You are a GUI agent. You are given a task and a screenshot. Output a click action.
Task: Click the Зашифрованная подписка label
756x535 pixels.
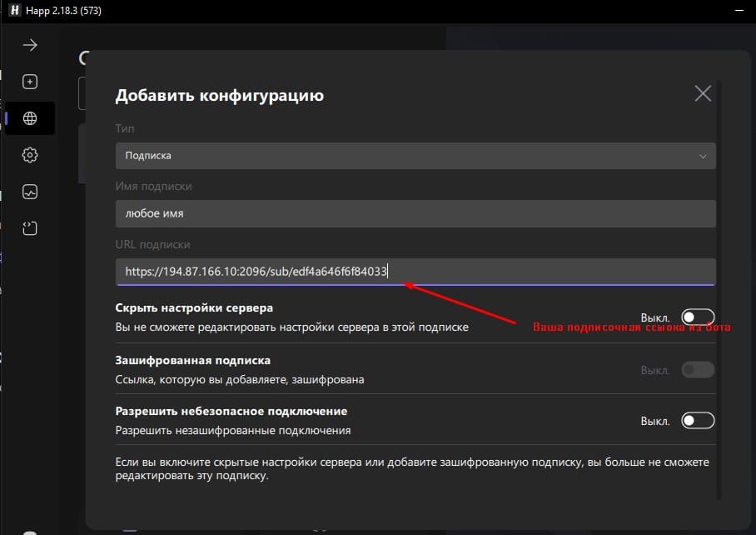[193, 360]
